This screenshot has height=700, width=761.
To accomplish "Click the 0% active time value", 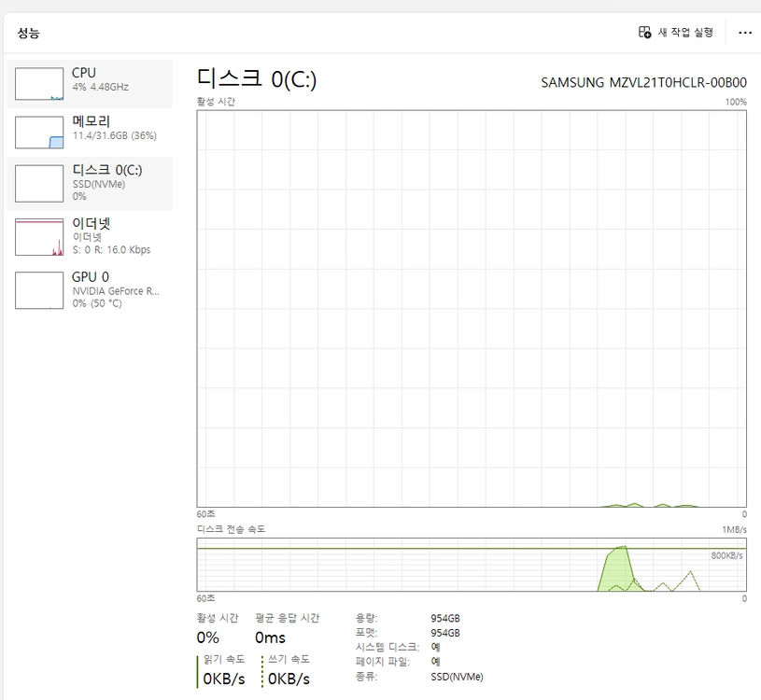I will (207, 637).
